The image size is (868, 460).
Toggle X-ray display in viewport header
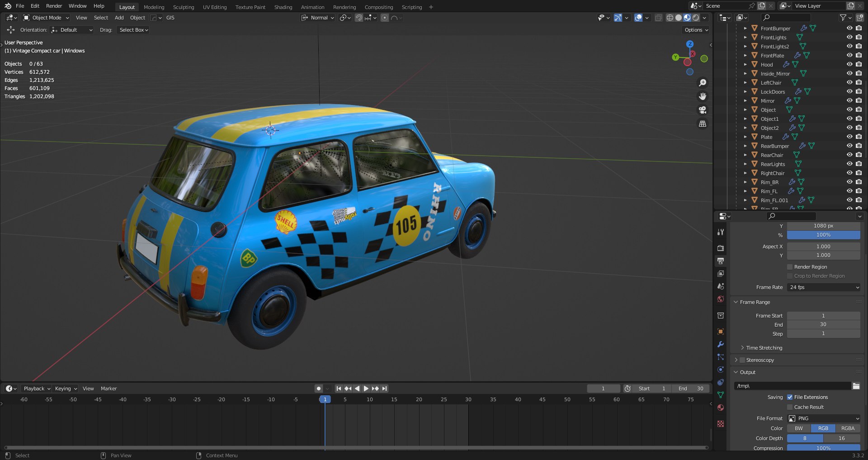coord(658,18)
